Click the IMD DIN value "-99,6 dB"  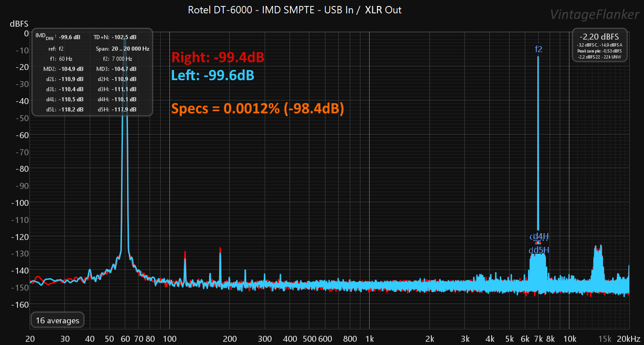70,37
